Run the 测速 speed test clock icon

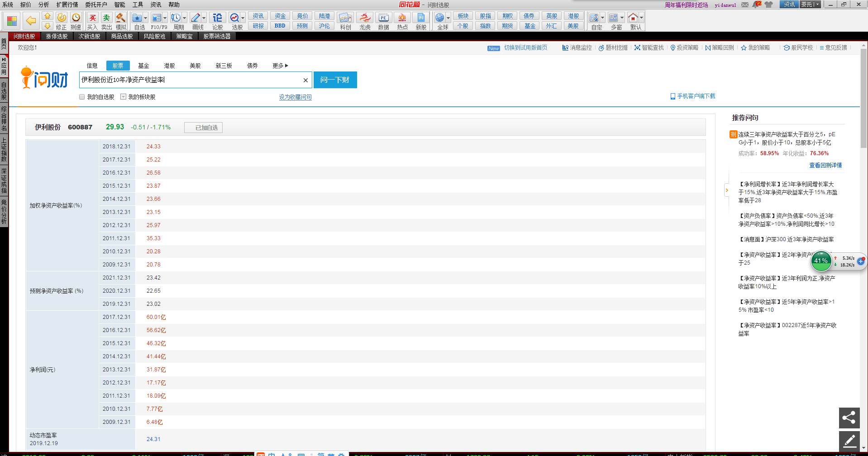(x=76, y=21)
